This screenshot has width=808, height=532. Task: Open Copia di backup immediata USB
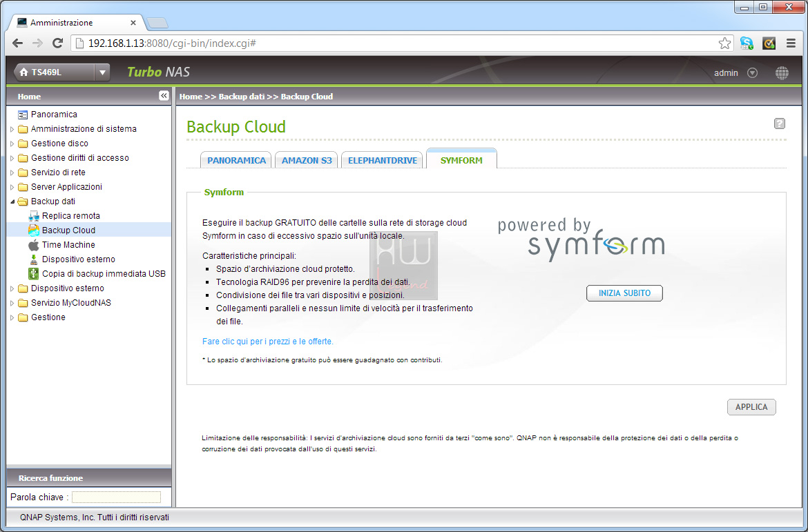(x=104, y=273)
